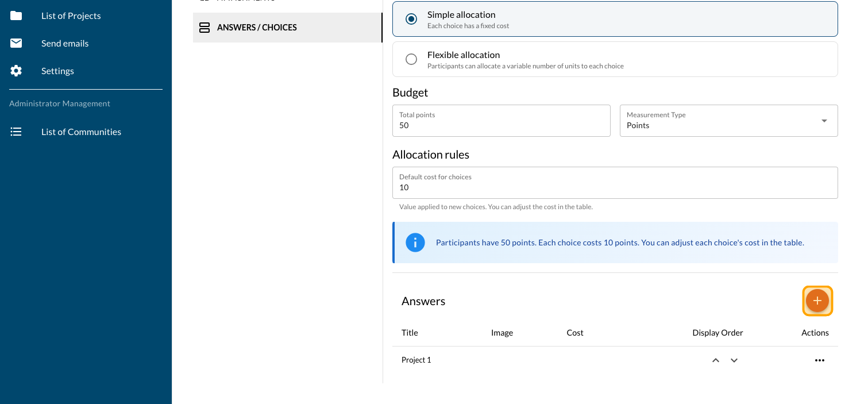Open List of Projects in the sidebar
This screenshot has width=868, height=404.
point(71,16)
